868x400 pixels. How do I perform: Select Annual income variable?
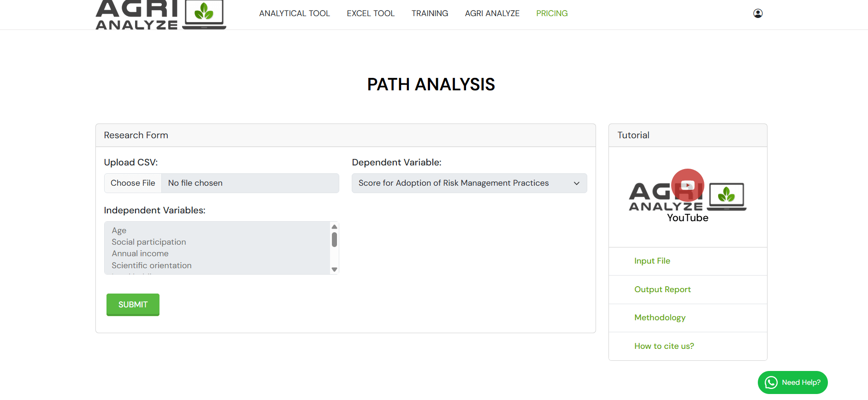140,253
